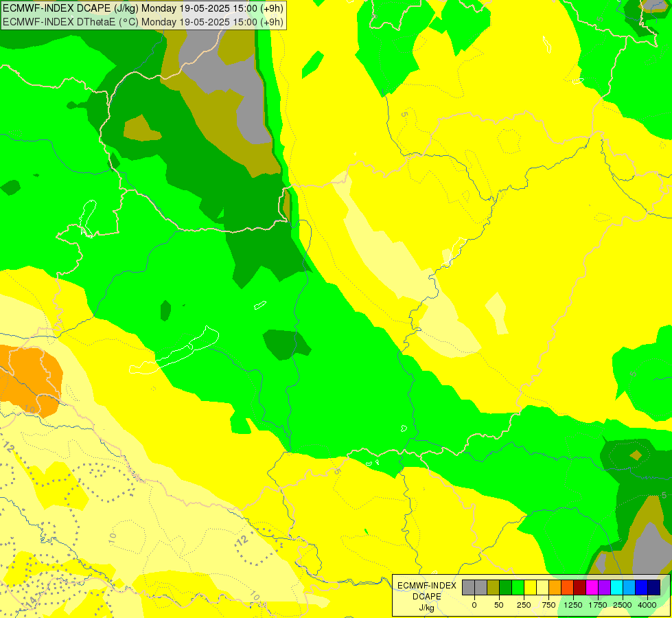Screen dimensions: 672x618
Task: Pick the red-orange legend swatch
Action: (x=568, y=588)
